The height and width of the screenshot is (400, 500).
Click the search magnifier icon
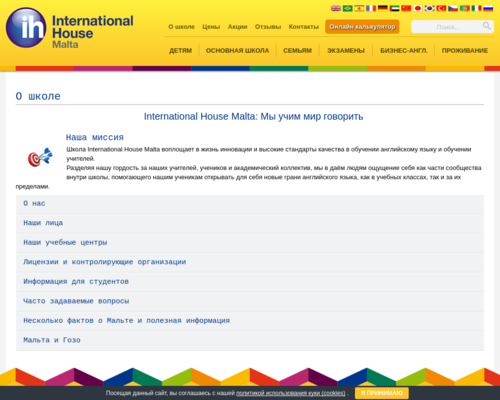(x=487, y=26)
